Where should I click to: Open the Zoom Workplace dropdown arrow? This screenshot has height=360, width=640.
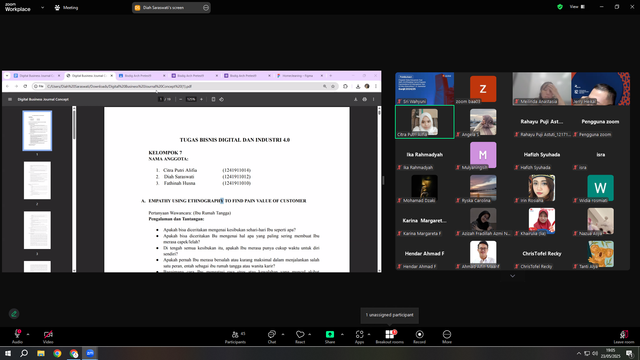click(42, 7)
